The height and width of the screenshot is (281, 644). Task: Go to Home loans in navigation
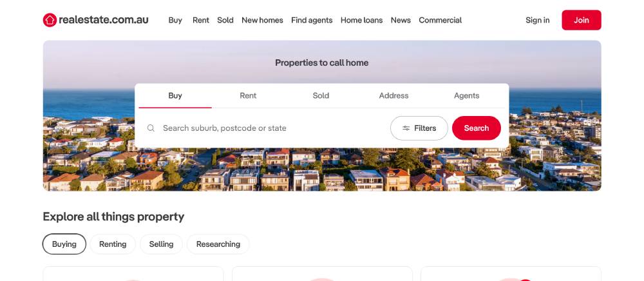pos(361,20)
